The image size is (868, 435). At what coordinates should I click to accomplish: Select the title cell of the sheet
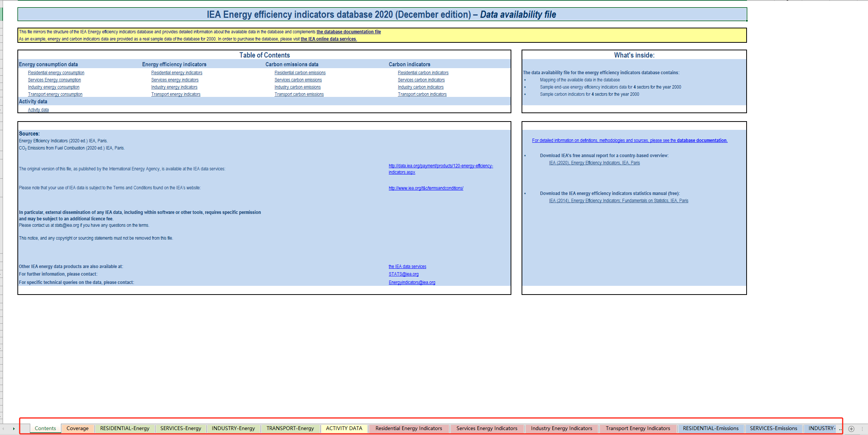(x=382, y=14)
